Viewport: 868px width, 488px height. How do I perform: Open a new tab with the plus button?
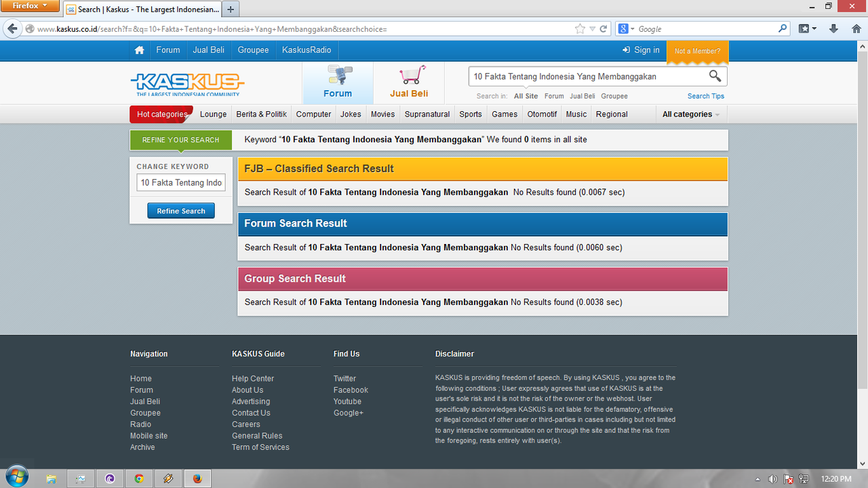(x=231, y=9)
